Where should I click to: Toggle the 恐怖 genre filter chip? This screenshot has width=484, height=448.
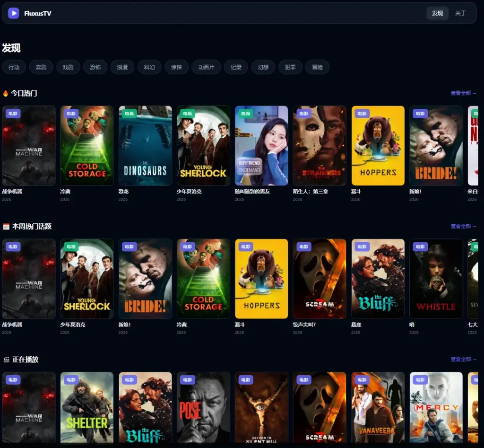pos(95,67)
